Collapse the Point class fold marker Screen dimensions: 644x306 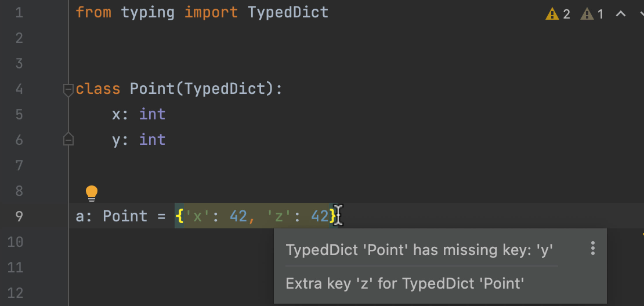[x=68, y=89]
